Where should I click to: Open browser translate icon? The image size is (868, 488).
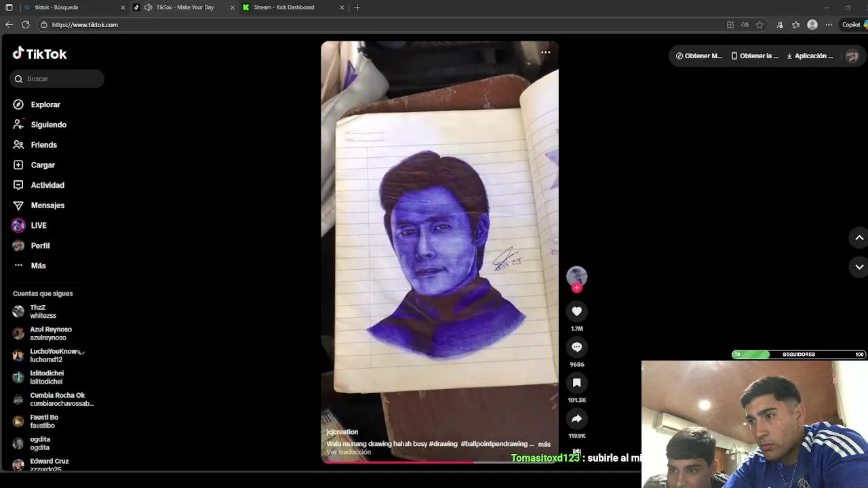tap(745, 25)
